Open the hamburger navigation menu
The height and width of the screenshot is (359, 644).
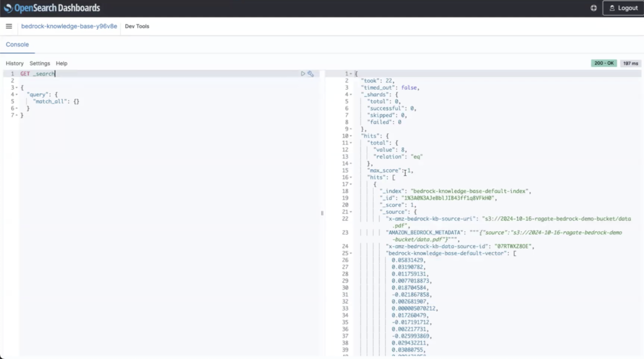(x=9, y=26)
